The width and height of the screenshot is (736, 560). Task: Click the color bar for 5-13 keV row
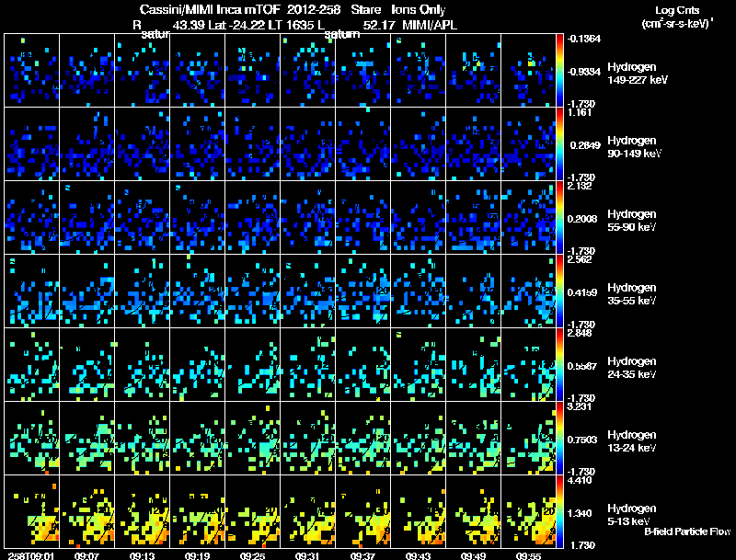click(x=559, y=511)
